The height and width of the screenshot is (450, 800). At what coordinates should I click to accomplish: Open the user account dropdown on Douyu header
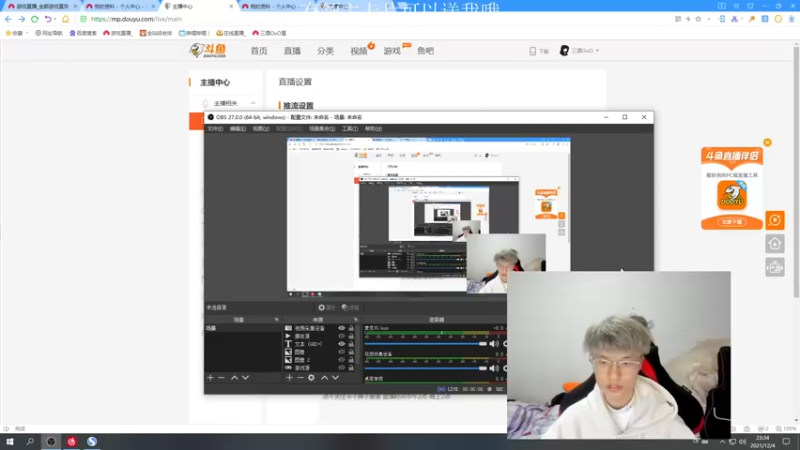pos(580,51)
